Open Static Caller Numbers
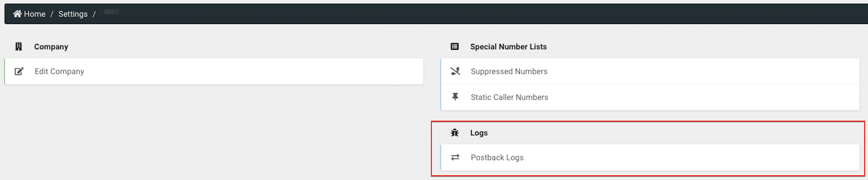868x180 pixels. (x=509, y=97)
